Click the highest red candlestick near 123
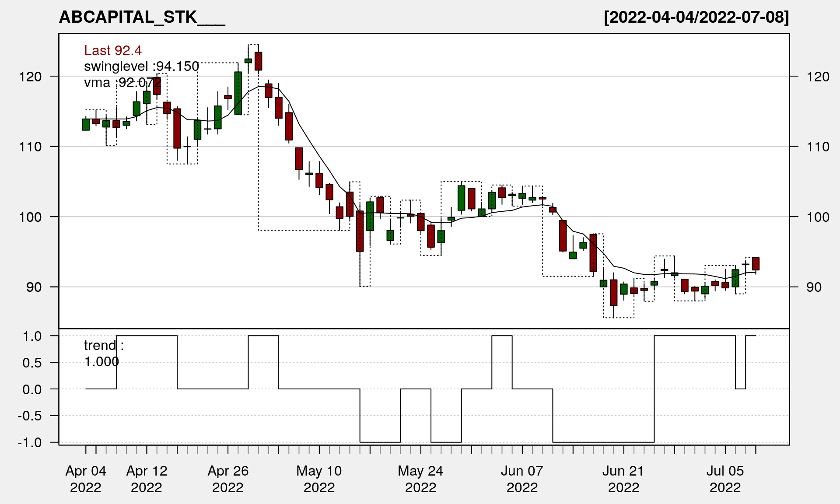Screen dimensions: 840x504 259,61
